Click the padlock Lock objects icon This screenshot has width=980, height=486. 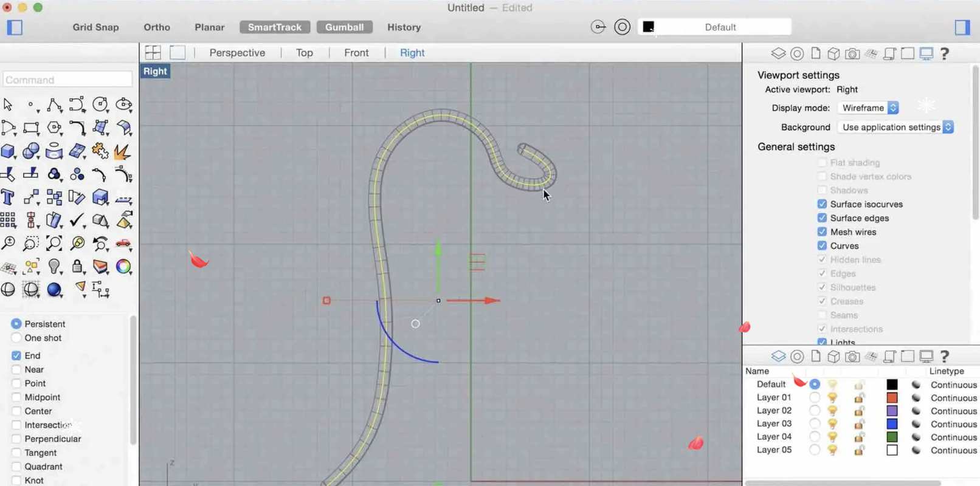click(x=77, y=267)
